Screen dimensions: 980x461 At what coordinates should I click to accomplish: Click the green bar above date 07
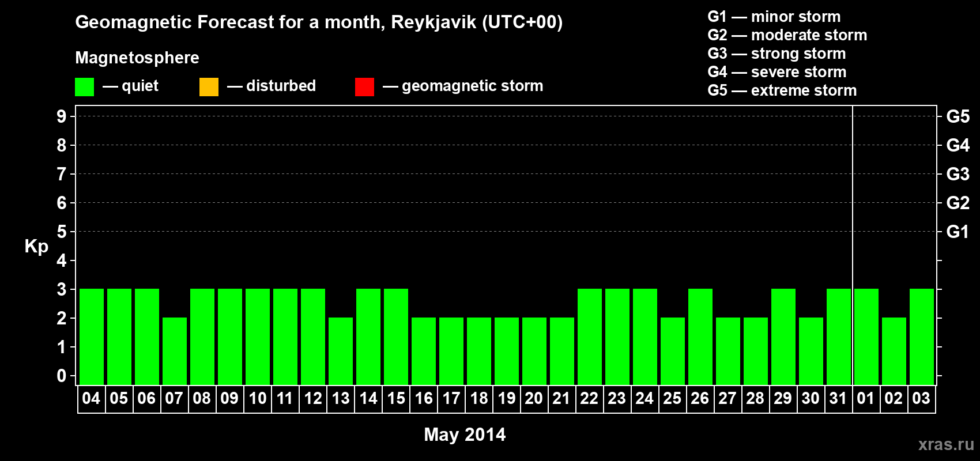coord(175,351)
